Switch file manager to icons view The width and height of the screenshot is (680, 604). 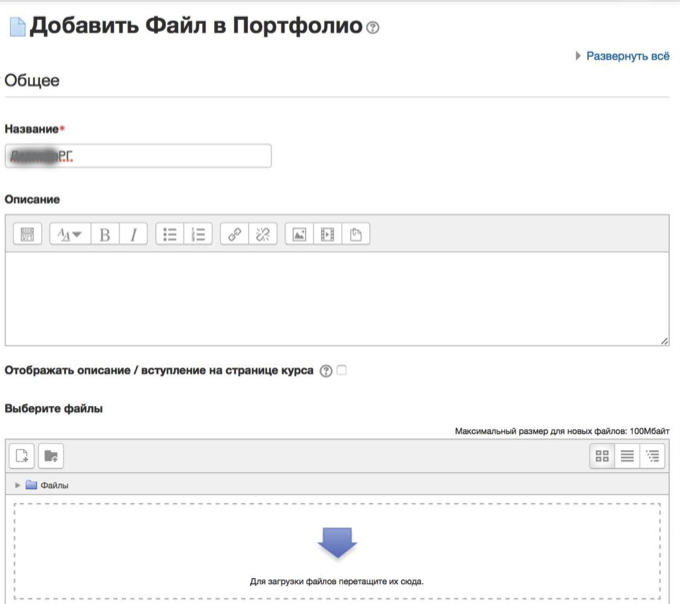[602, 456]
